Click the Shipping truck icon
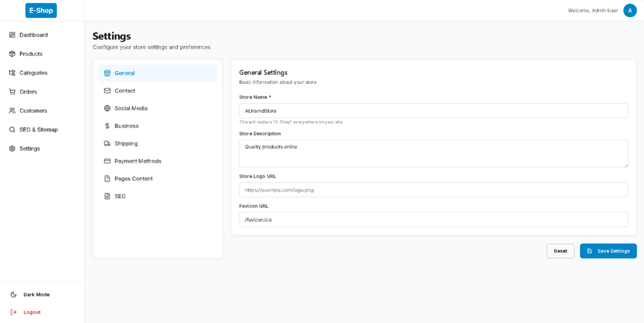The width and height of the screenshot is (644, 323). (107, 144)
